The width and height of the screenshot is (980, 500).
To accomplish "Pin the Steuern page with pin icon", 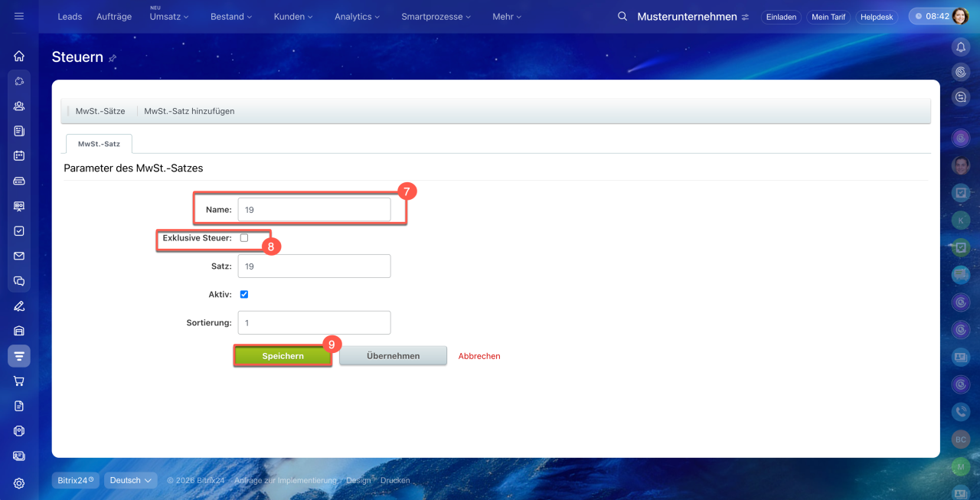I will 113,58.
